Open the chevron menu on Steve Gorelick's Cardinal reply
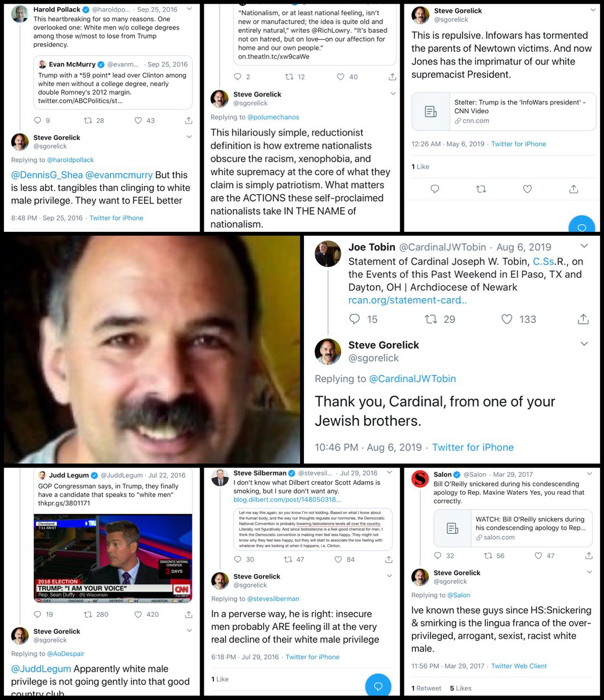Image resolution: width=604 pixels, height=700 pixels. point(584,344)
